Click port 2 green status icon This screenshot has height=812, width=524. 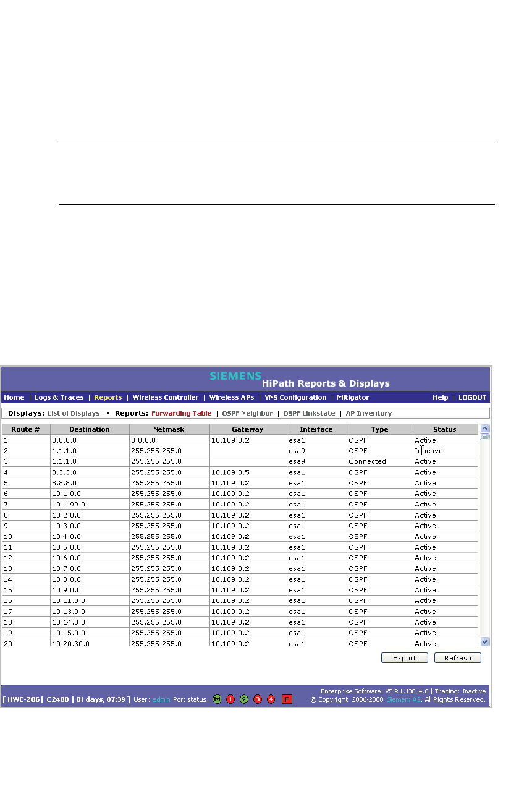point(244,699)
